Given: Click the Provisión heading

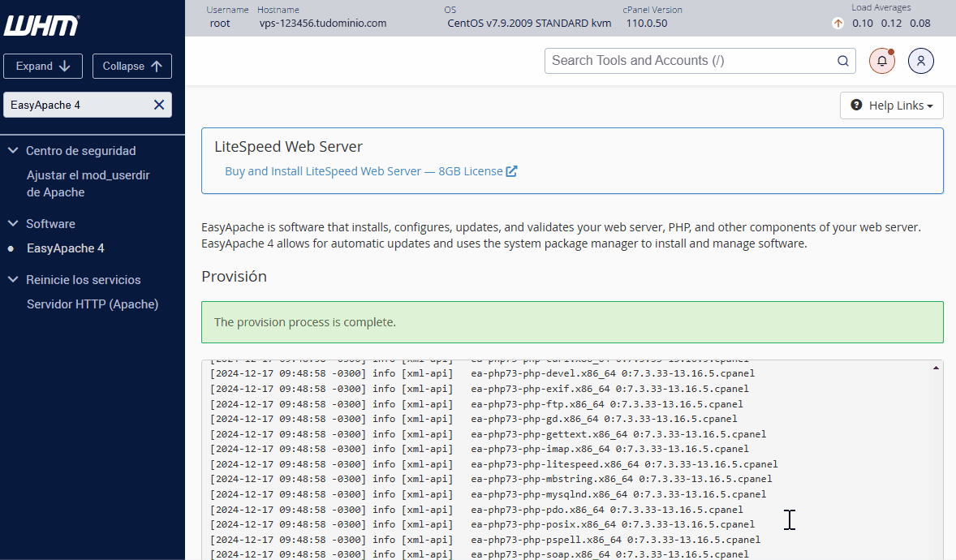Looking at the screenshot, I should pos(234,276).
